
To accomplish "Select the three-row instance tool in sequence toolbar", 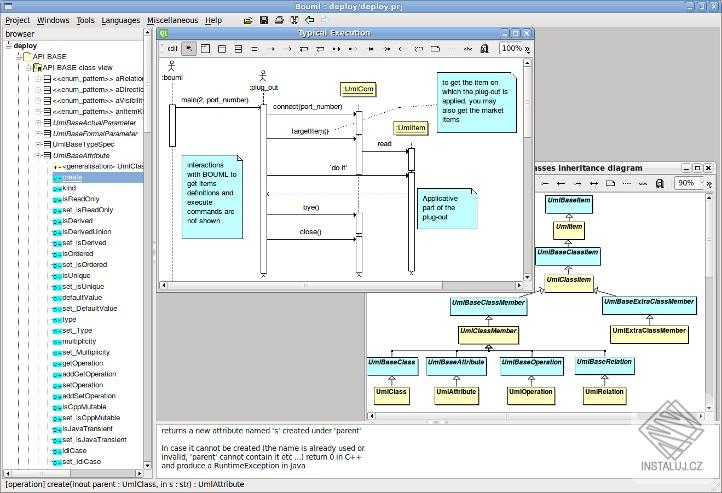I will pyautogui.click(x=238, y=48).
